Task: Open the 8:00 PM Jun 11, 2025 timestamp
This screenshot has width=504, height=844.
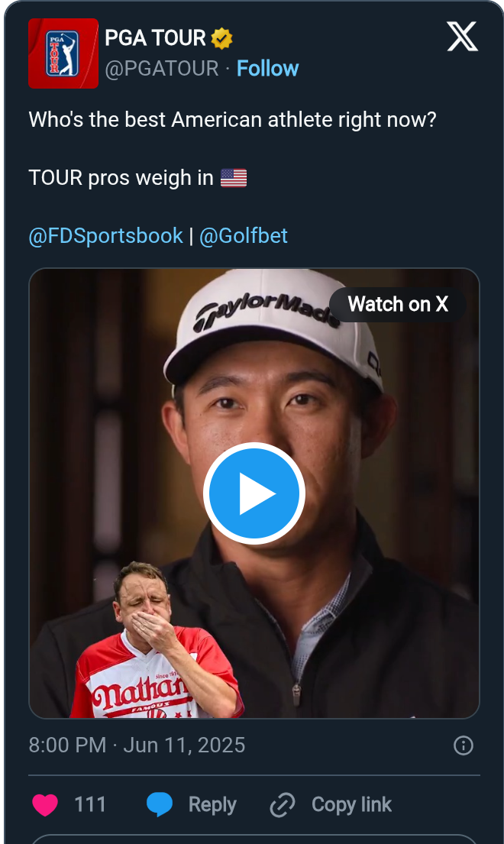Action: tap(137, 745)
